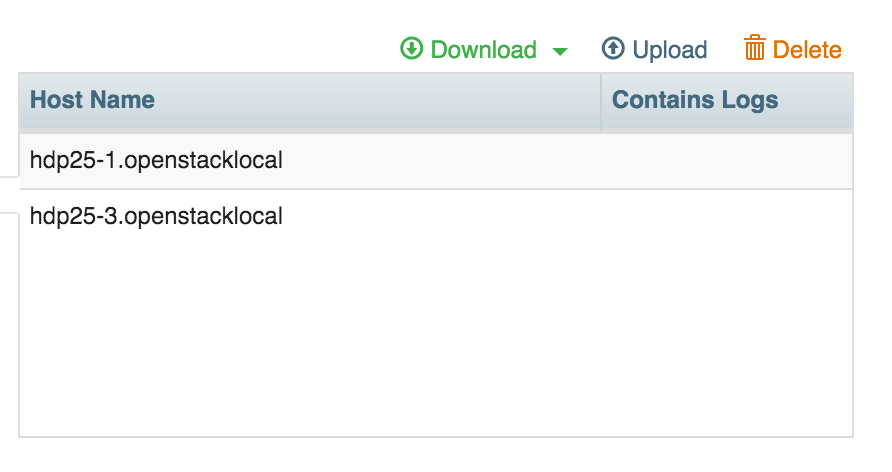
Task: Click Contains Logs cell for hdp25-1 row
Action: (x=726, y=160)
